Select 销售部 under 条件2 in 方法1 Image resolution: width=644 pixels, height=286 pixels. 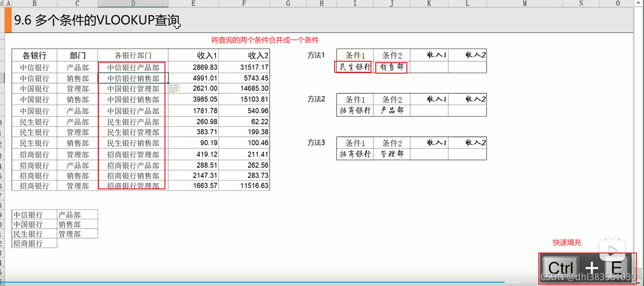click(392, 67)
